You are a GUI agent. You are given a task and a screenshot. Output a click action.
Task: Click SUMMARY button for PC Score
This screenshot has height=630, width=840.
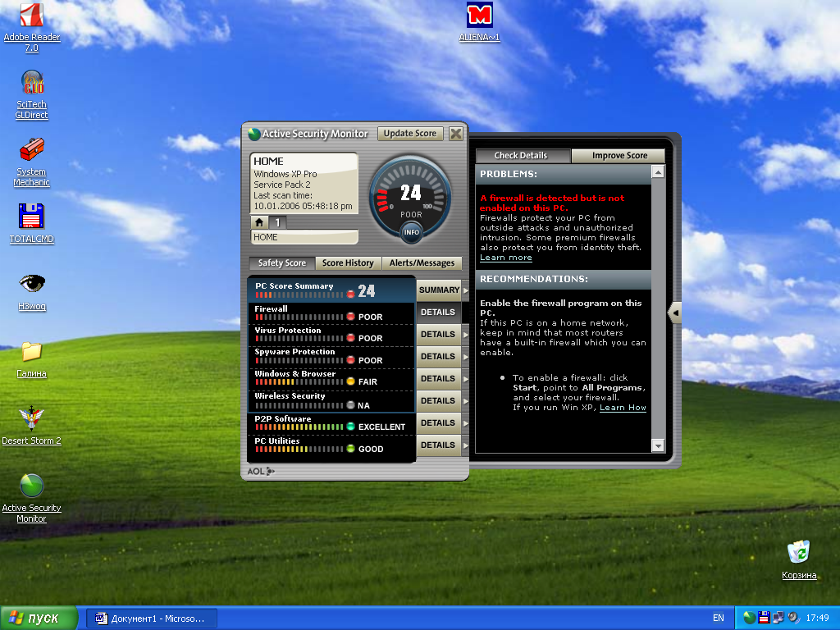[440, 290]
